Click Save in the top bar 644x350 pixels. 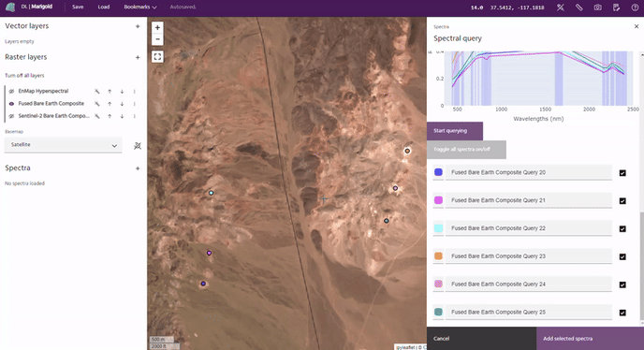coord(78,7)
